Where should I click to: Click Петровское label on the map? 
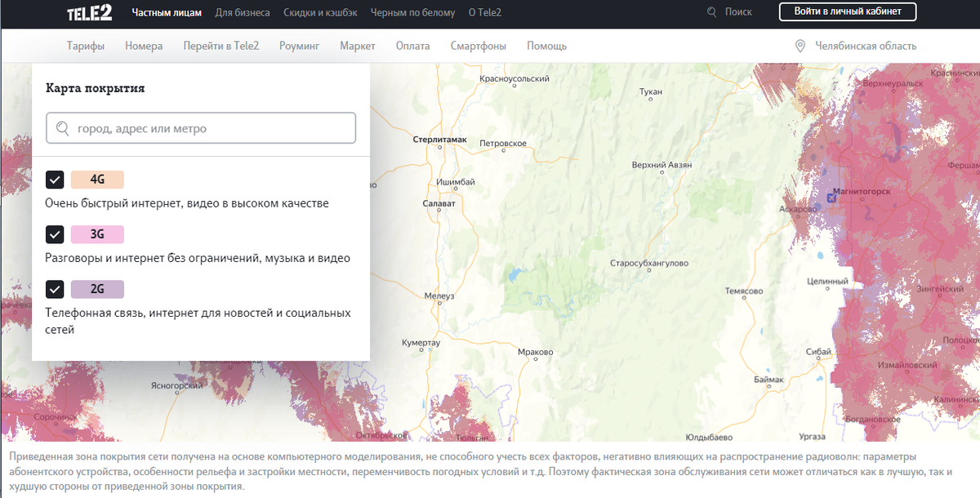(x=503, y=144)
